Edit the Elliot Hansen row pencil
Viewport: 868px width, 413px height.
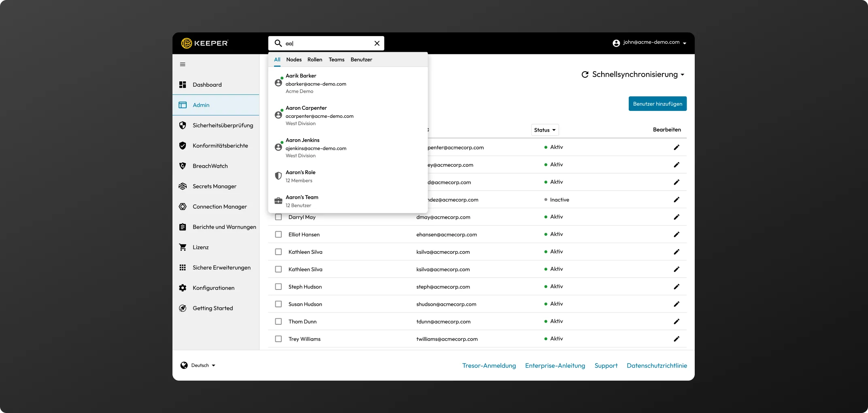677,234
